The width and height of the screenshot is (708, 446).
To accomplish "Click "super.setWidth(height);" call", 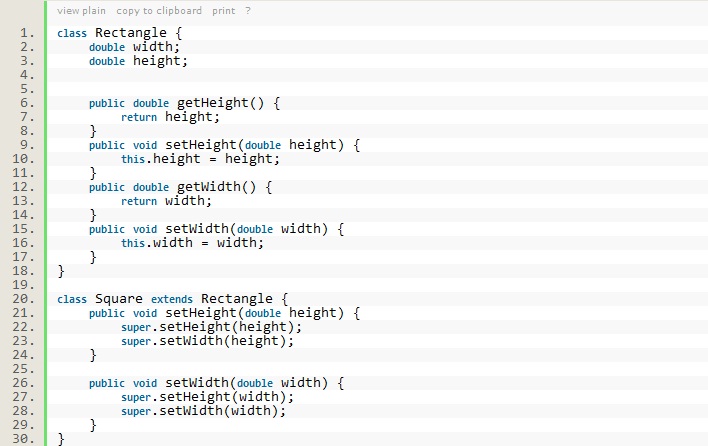I will (208, 340).
